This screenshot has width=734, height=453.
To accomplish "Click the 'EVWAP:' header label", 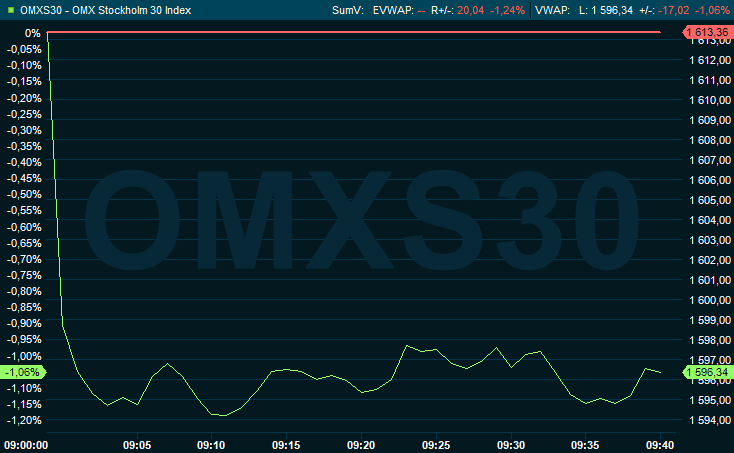I will pos(393,10).
